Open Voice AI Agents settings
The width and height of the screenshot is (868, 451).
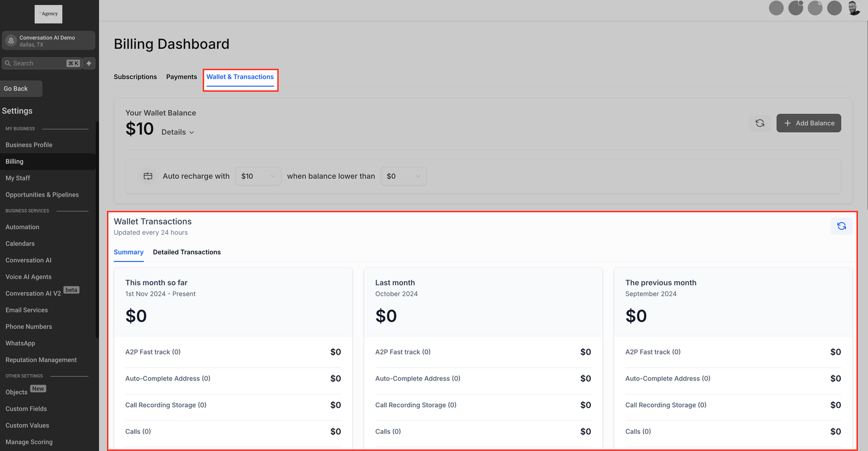point(28,277)
